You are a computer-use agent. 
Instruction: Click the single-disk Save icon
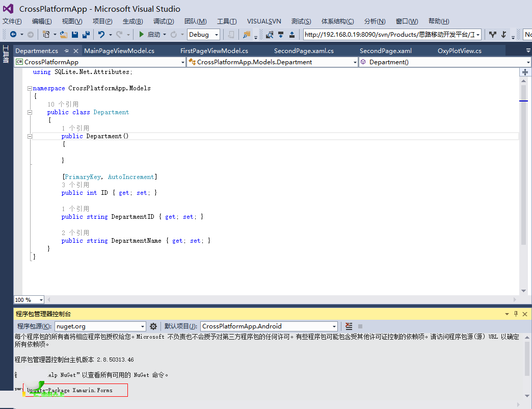coord(75,35)
